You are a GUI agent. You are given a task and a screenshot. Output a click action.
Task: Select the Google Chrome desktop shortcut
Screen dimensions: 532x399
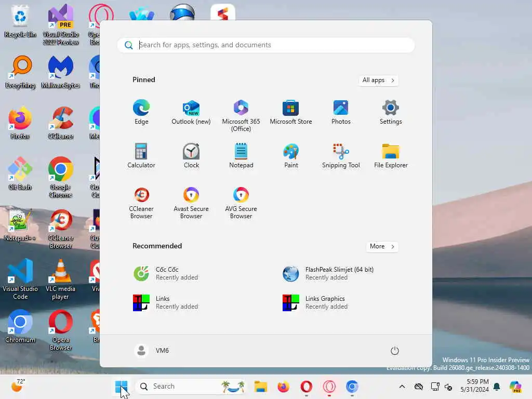[x=61, y=178]
